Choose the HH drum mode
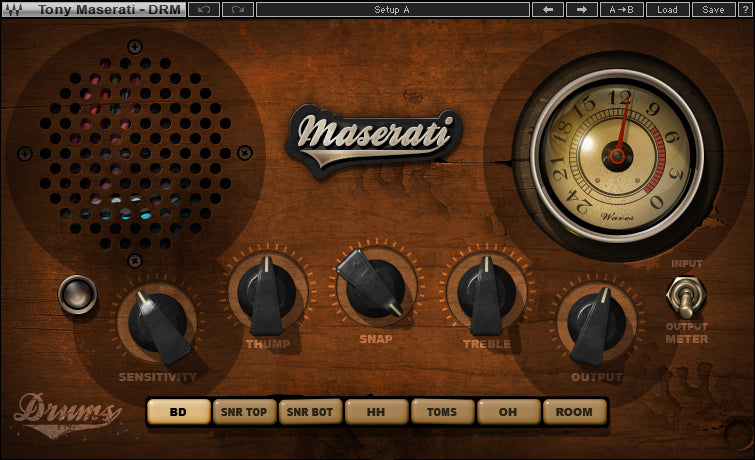Viewport: 755px width, 460px height. click(x=377, y=411)
